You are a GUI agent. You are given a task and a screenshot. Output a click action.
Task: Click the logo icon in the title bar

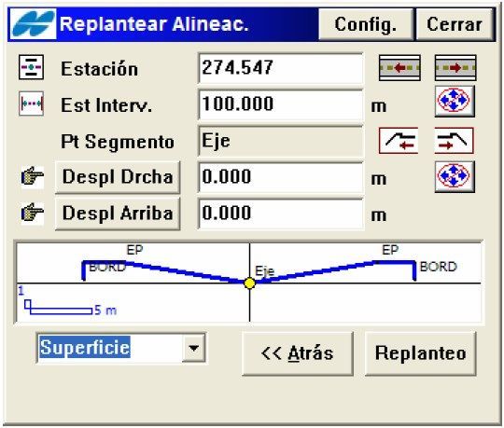33,23
